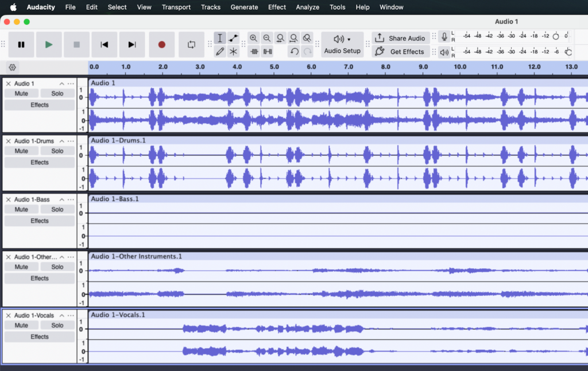
Task: Select the Draw pencil tool
Action: tap(220, 52)
